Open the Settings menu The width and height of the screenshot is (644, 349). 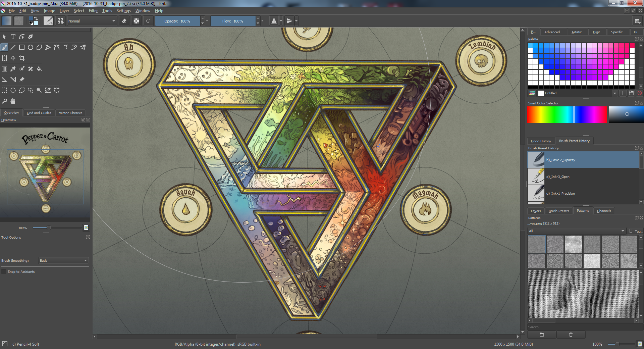click(123, 11)
